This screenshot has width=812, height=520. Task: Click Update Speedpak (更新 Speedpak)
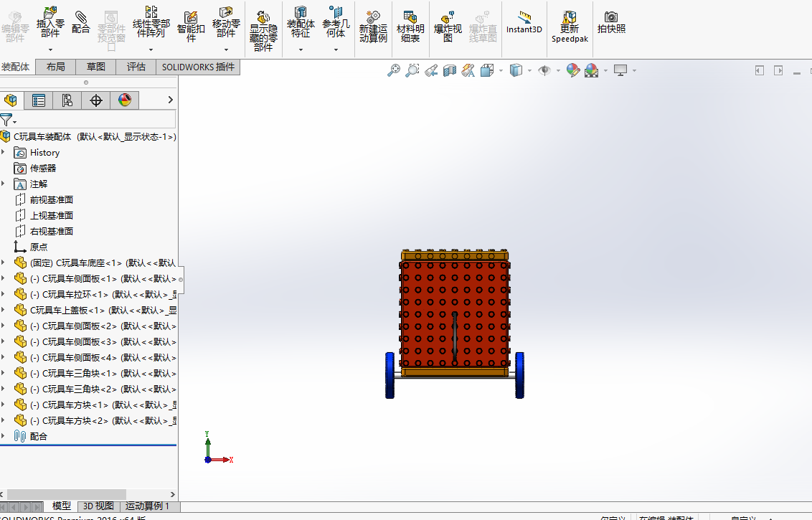570,27
